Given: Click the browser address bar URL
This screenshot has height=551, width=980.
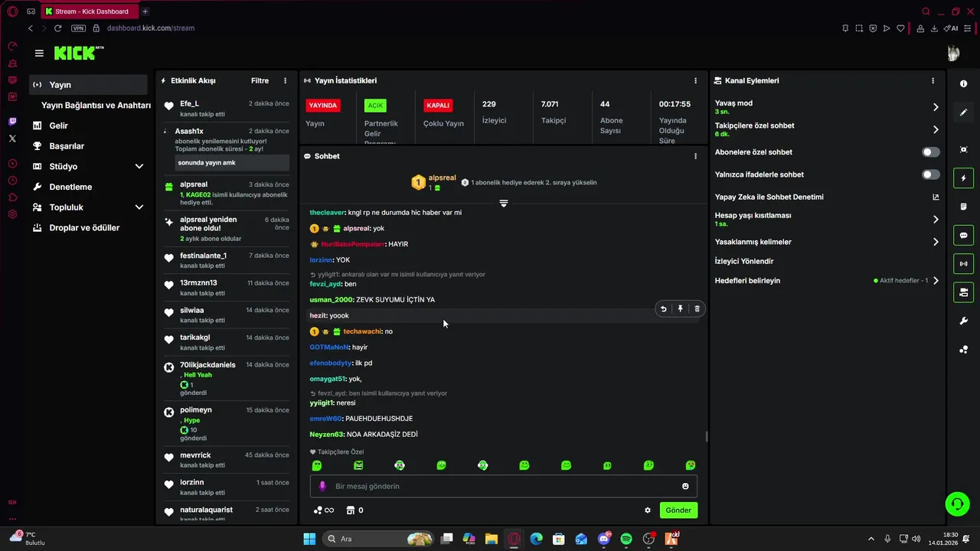Looking at the screenshot, I should pos(151,28).
